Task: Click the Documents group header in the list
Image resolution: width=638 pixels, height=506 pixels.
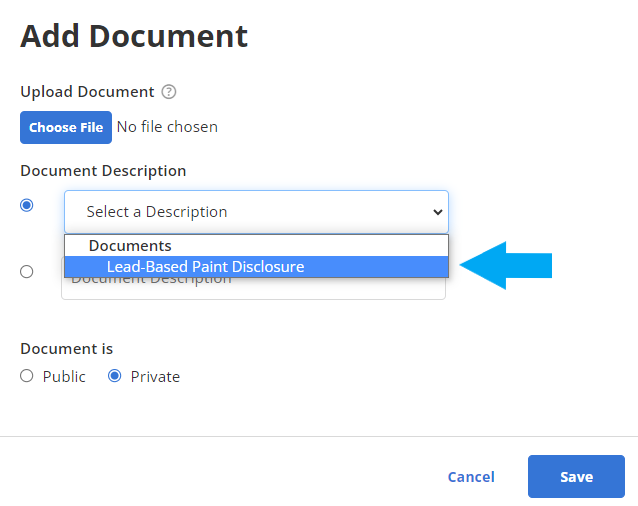Action: coord(130,246)
